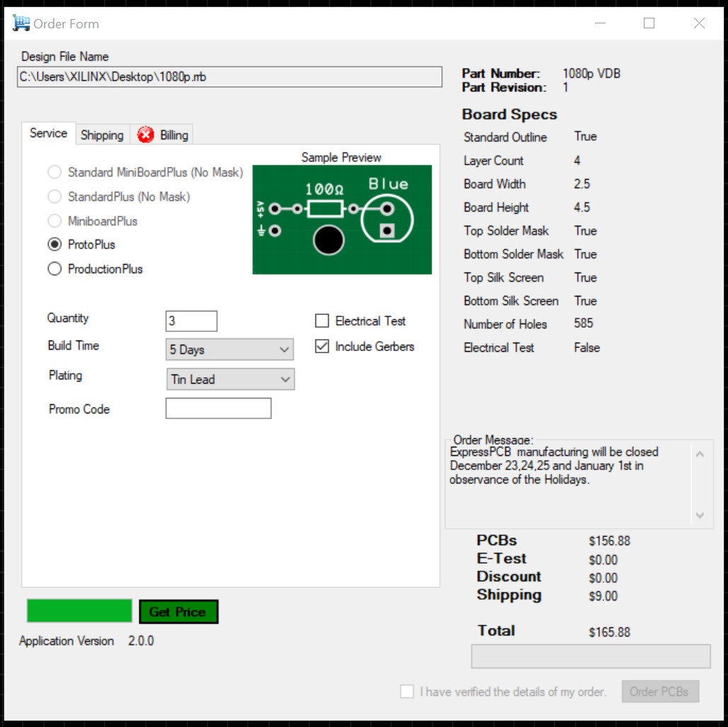Click the Sample Preview board image

(342, 219)
